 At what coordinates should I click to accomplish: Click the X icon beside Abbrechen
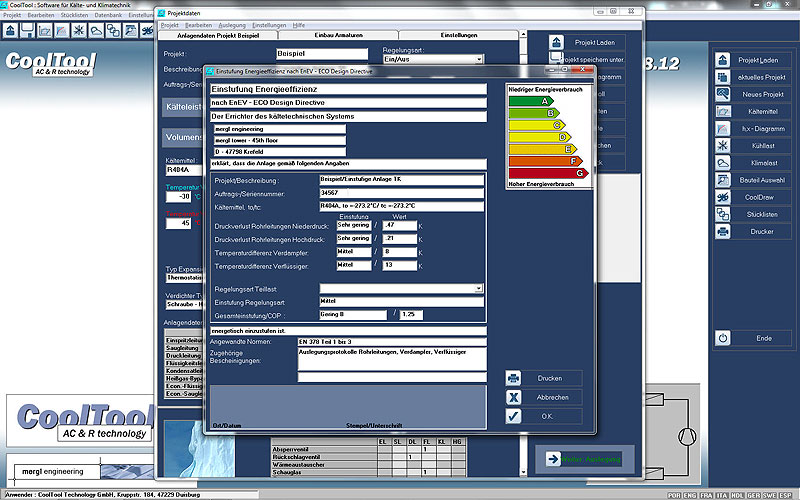pyautogui.click(x=513, y=397)
